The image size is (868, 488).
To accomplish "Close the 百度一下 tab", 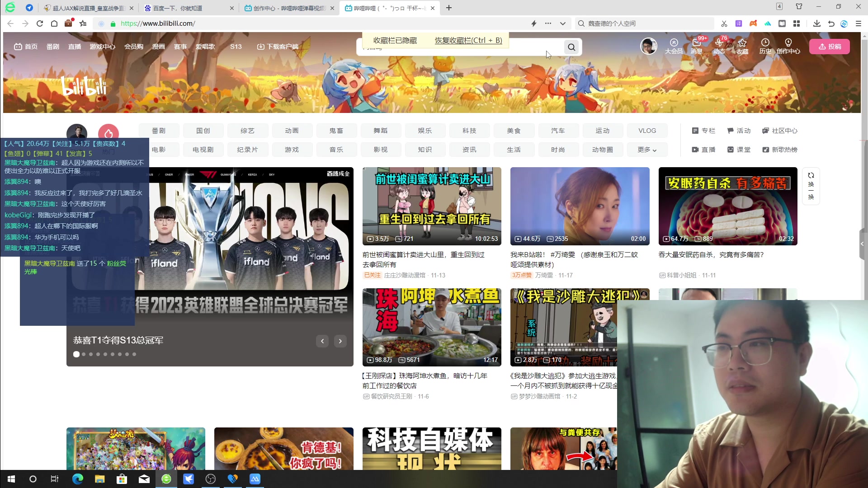I will coord(232,8).
